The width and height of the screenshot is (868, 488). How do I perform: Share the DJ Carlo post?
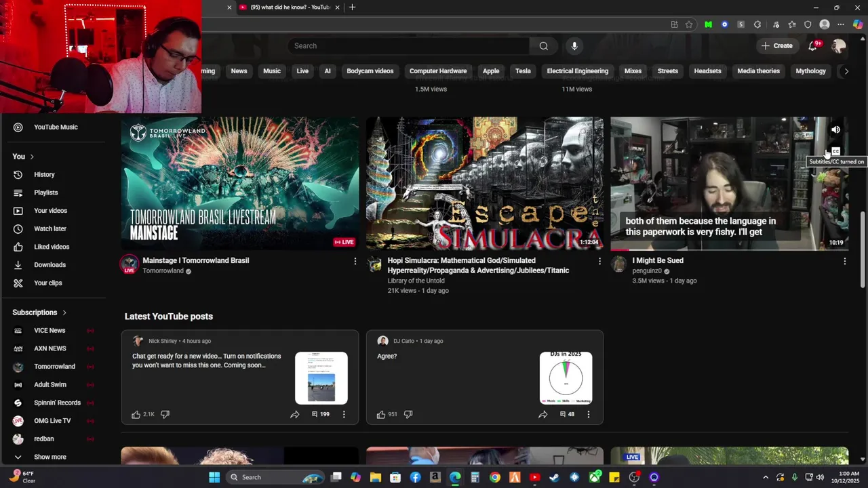coord(542,414)
